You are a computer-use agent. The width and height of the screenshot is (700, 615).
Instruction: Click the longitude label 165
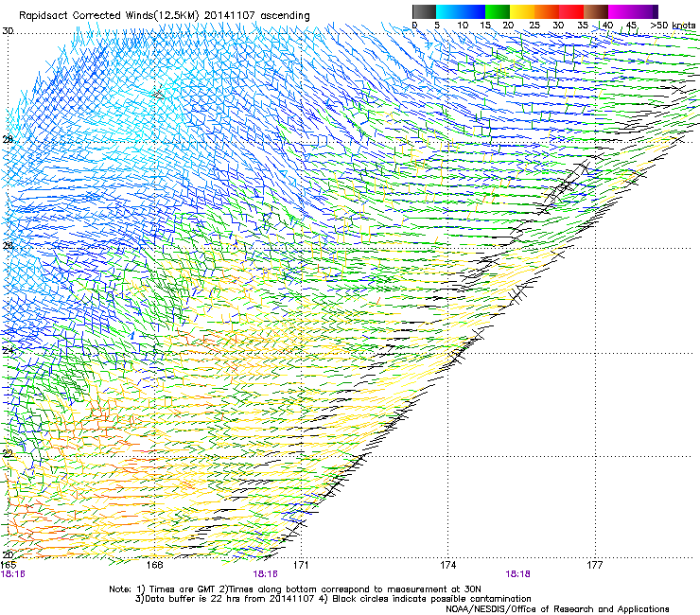coord(9,565)
